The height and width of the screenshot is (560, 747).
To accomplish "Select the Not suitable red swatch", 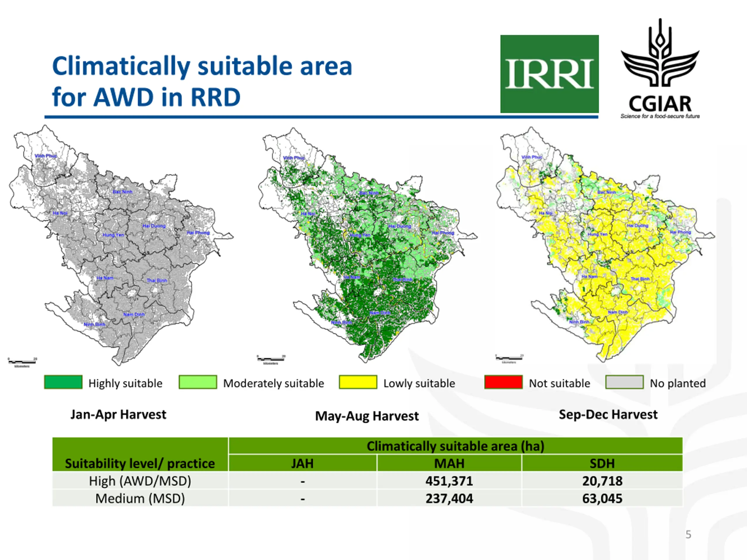I will (504, 382).
